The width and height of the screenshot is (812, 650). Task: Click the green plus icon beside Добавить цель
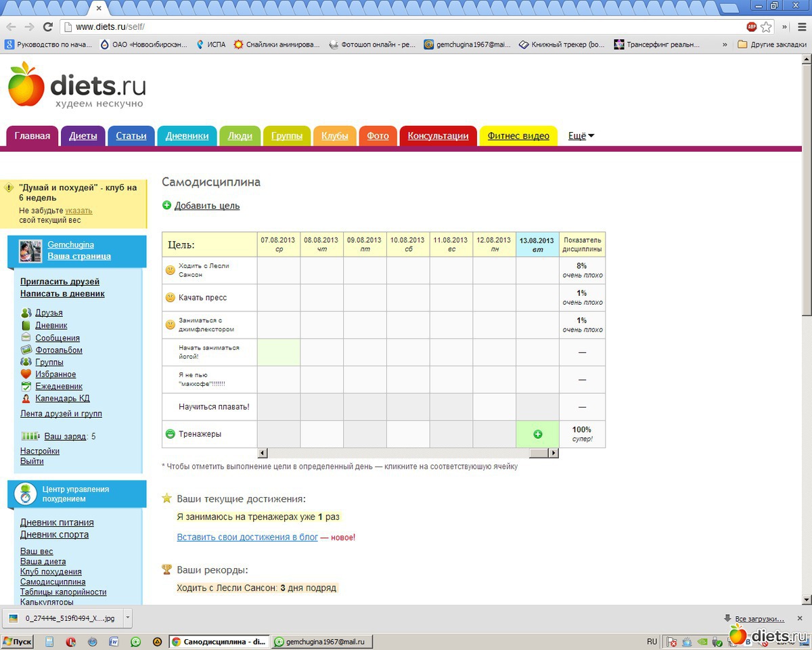[167, 205]
